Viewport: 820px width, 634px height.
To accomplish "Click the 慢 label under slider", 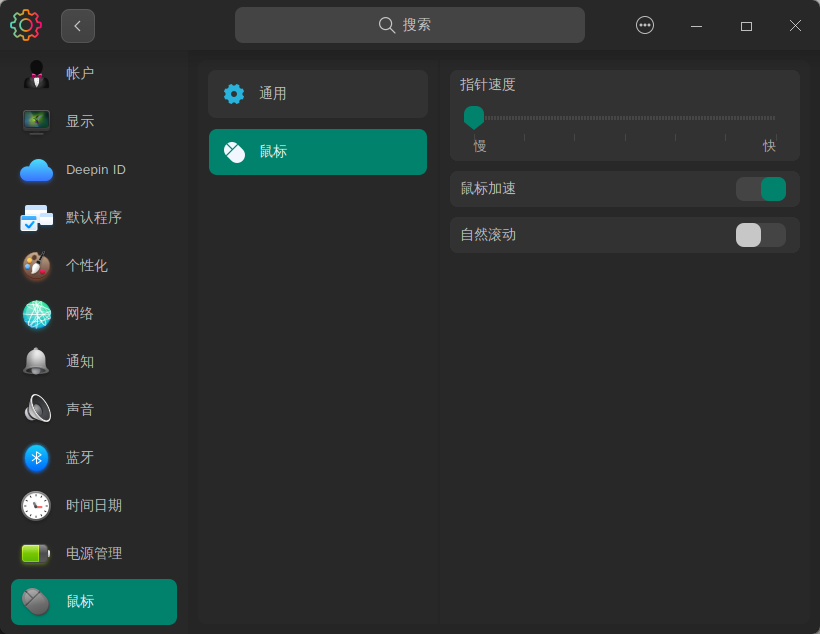I will pyautogui.click(x=480, y=146).
